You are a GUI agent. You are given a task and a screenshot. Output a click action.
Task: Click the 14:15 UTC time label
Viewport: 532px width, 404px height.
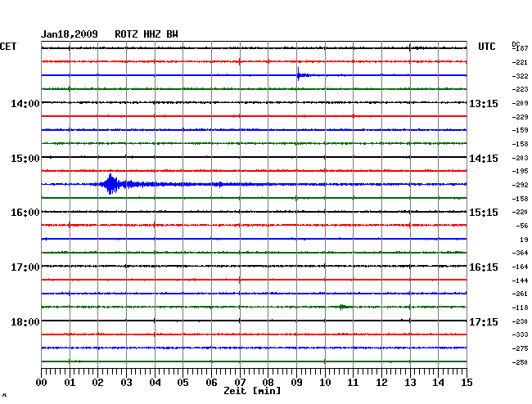(x=484, y=159)
